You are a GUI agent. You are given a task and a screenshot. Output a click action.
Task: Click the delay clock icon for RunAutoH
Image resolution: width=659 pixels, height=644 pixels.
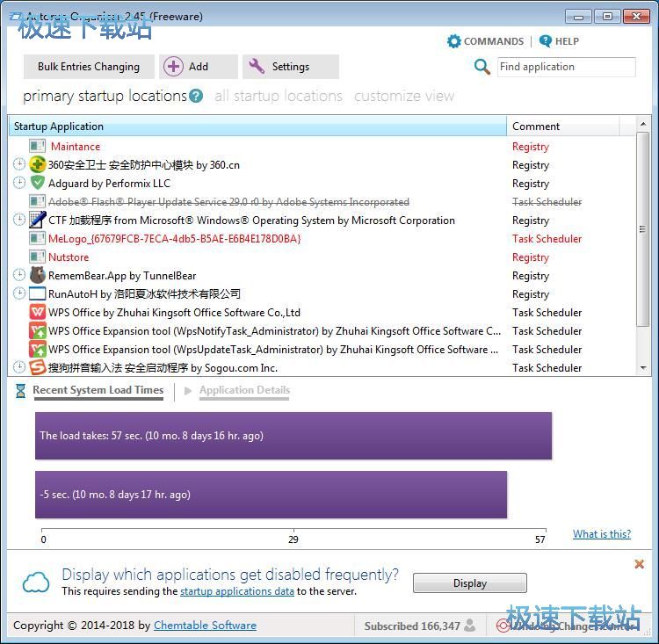pos(19,293)
